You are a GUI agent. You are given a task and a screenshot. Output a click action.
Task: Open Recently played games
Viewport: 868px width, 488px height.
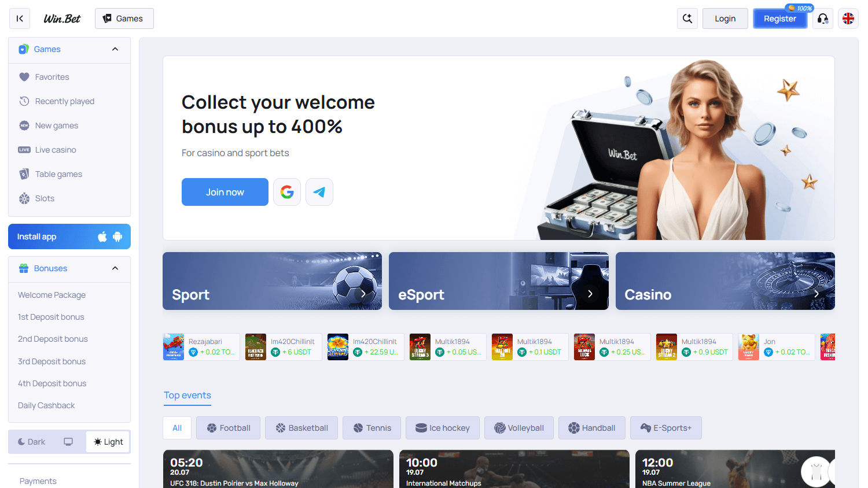pyautogui.click(x=64, y=101)
